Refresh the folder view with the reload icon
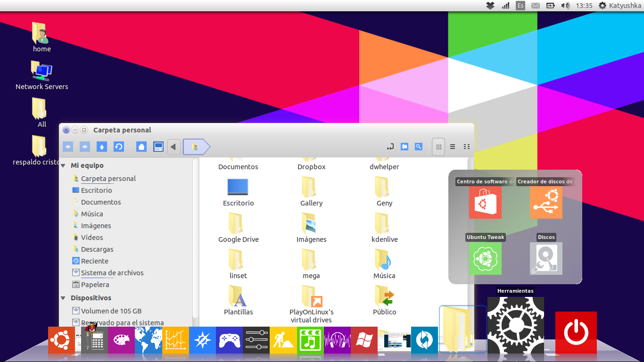The width and height of the screenshot is (644, 362). (119, 147)
